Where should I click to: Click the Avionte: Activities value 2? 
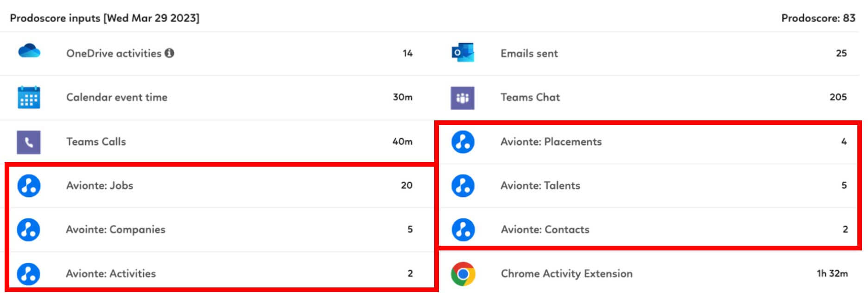410,274
